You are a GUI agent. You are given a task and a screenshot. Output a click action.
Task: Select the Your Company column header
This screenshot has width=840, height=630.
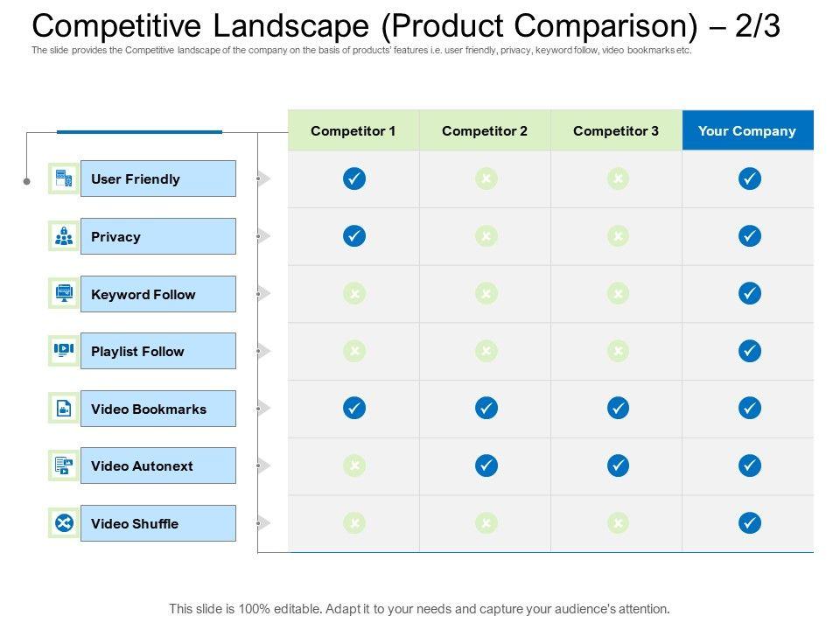pos(747,131)
